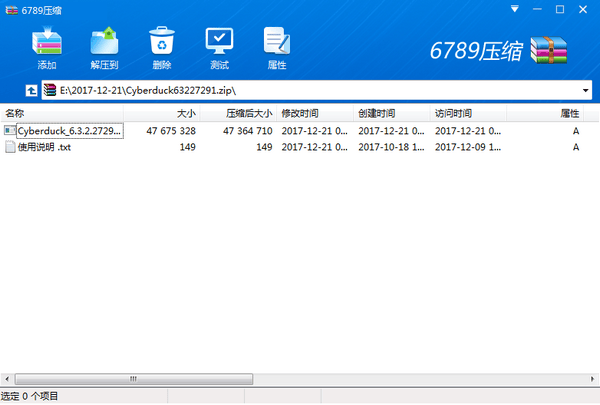The width and height of the screenshot is (600, 405).
Task: Click the 属性 (Properties) document icon
Action: [x=276, y=41]
